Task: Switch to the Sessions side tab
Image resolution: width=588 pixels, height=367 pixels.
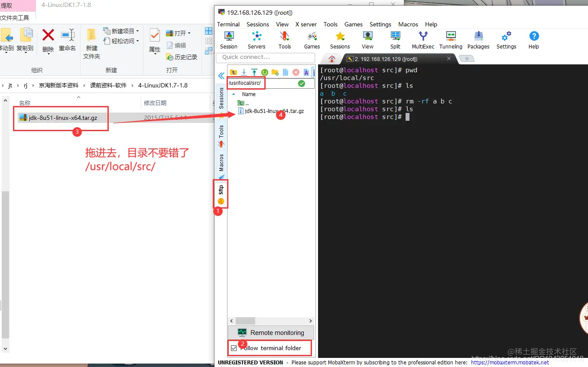Action: click(x=221, y=103)
